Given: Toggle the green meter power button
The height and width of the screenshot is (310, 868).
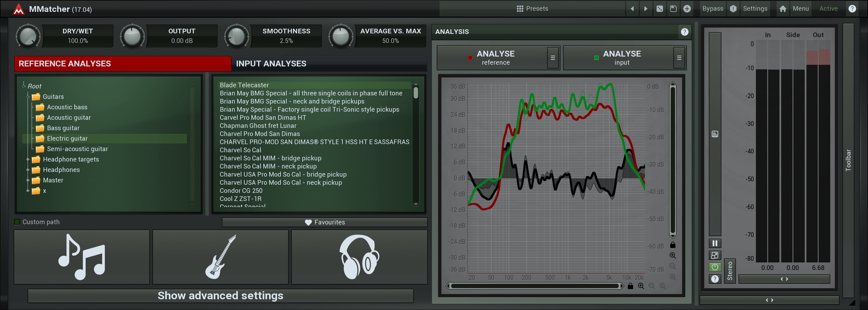Looking at the screenshot, I should pyautogui.click(x=714, y=267).
